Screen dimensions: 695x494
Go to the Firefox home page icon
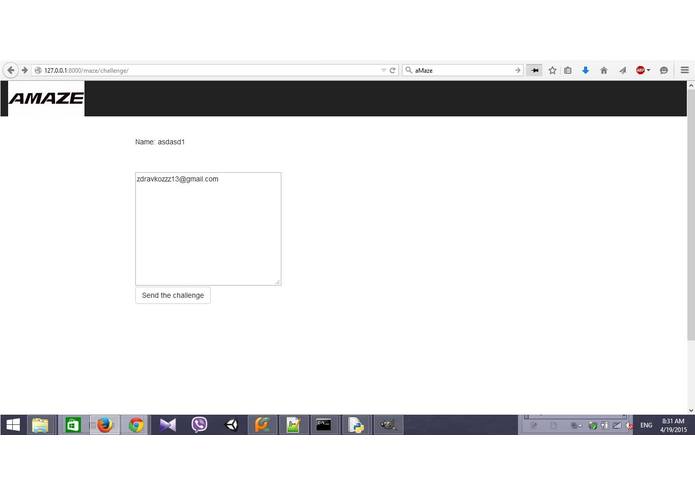tap(604, 70)
